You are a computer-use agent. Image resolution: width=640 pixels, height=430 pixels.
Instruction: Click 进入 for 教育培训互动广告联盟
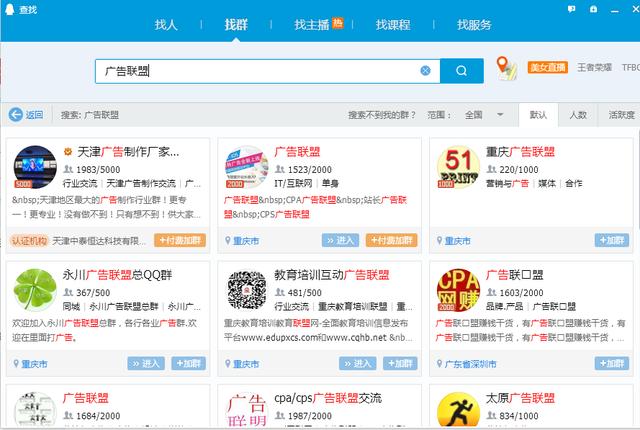357,364
